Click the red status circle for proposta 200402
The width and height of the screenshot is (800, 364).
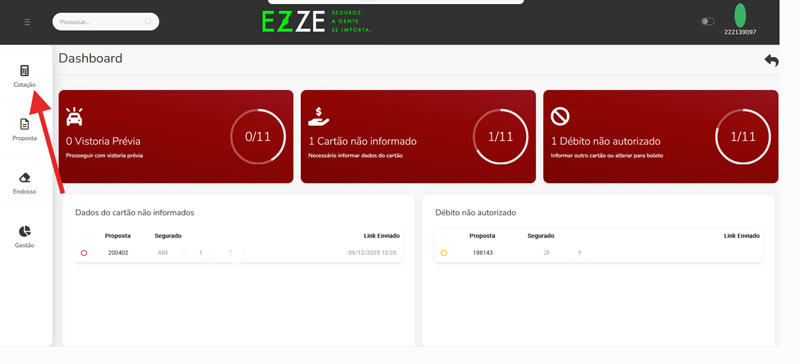tap(84, 253)
